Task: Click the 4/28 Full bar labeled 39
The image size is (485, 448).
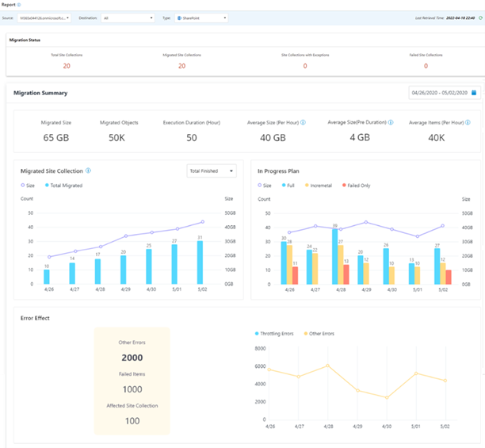Action: coord(335,256)
